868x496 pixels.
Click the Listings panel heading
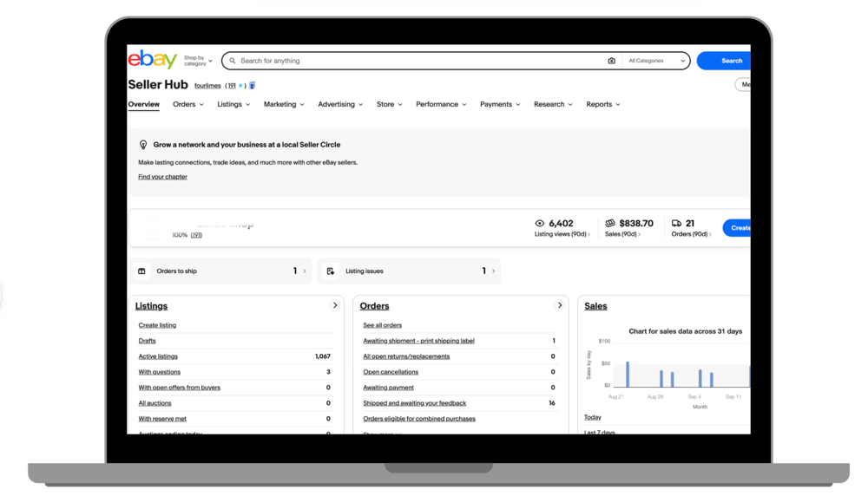151,306
